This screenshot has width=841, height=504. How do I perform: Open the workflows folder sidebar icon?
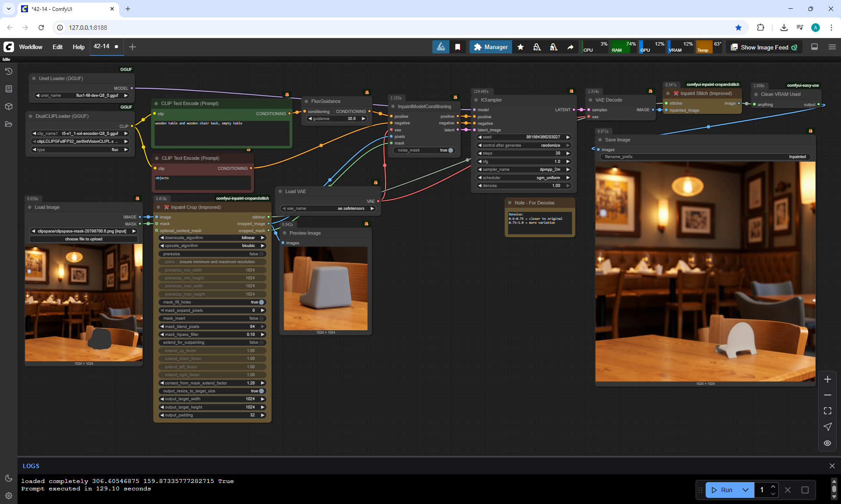pyautogui.click(x=8, y=124)
